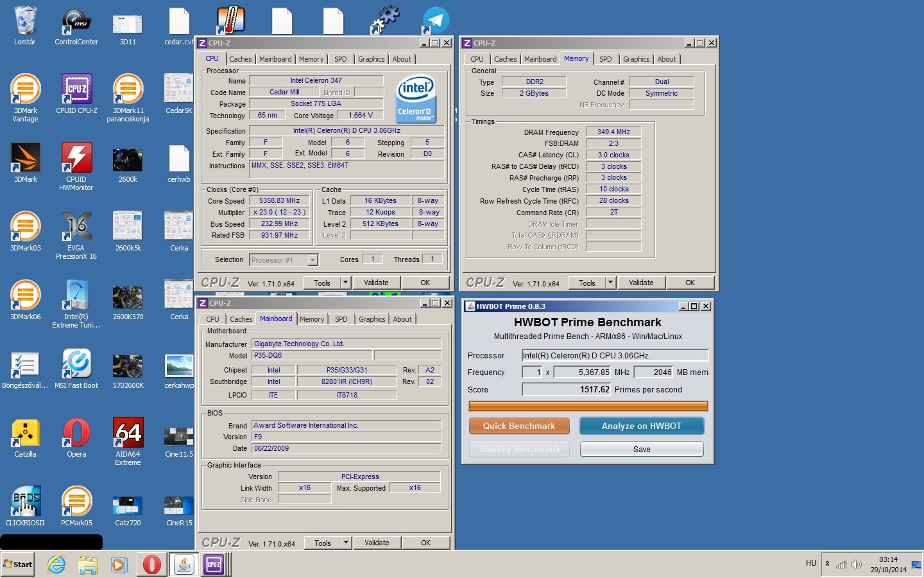Viewport: 924px width, 578px height.
Task: Switch to CPU tab in bottom CPU-Z window
Action: 213,319
